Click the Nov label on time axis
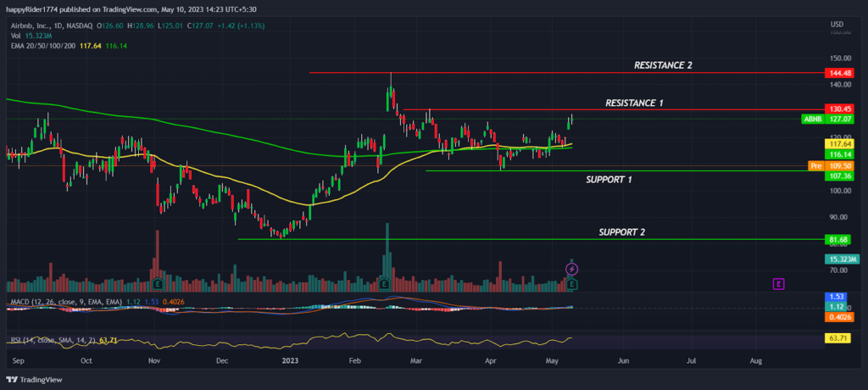 [x=154, y=360]
